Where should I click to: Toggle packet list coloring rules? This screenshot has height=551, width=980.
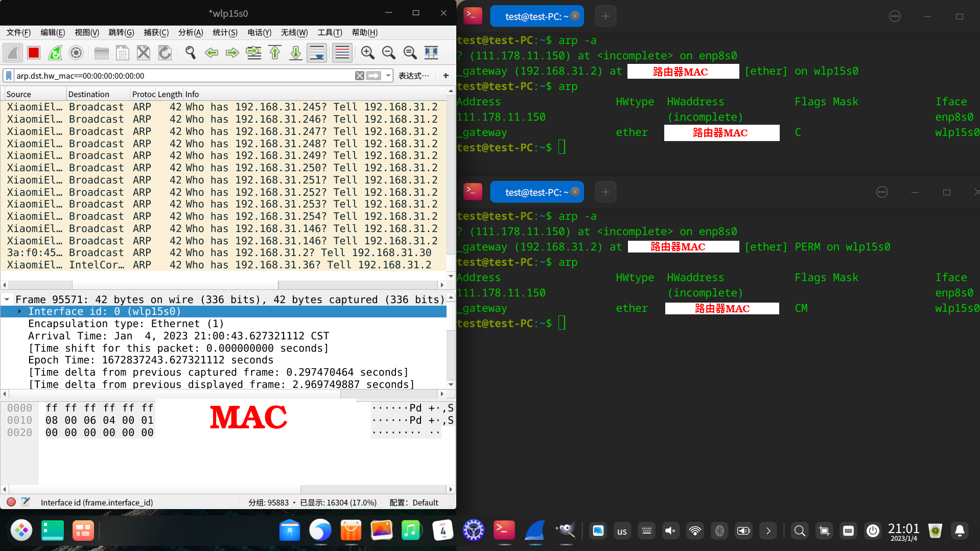click(x=342, y=53)
